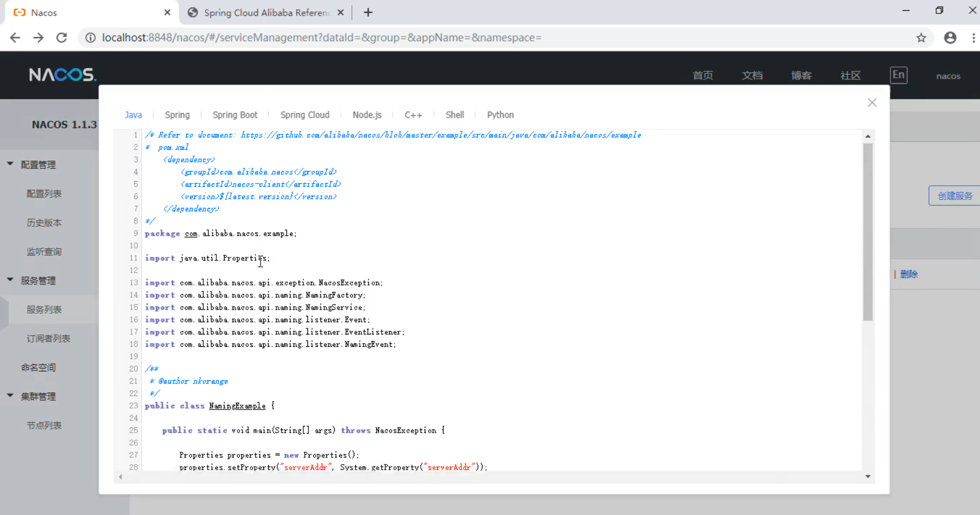This screenshot has height=515, width=980.
Task: Go forward in browser history
Action: [x=38, y=38]
